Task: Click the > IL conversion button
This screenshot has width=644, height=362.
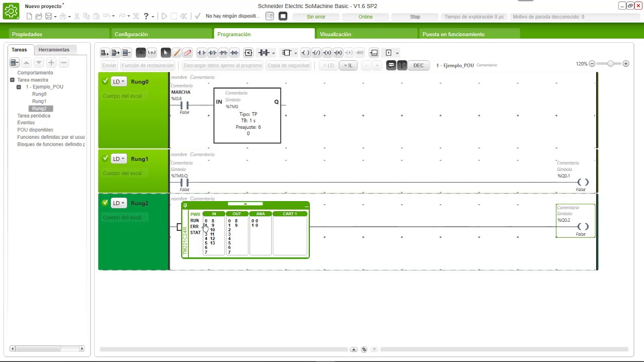Action: (x=348, y=65)
